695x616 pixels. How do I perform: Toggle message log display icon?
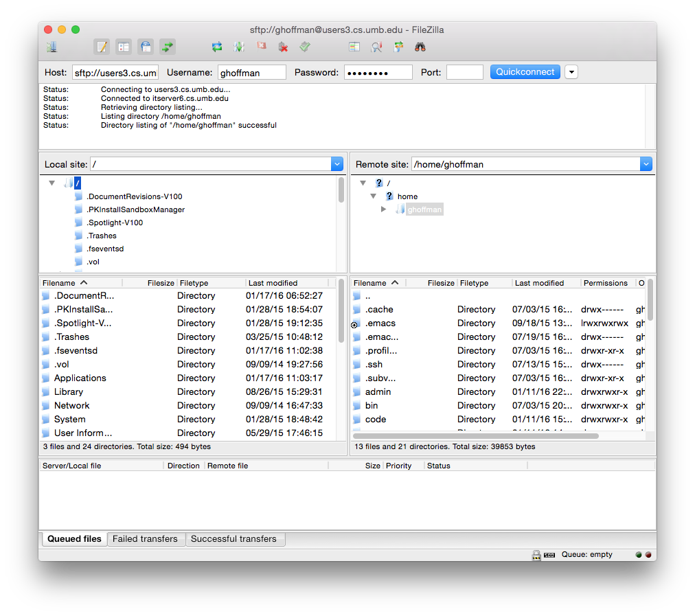coord(102,47)
